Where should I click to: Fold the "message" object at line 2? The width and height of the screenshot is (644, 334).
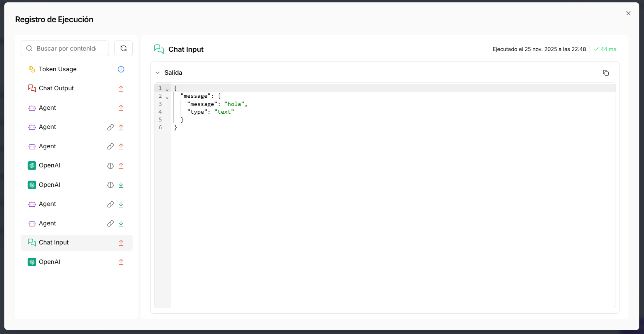167,98
